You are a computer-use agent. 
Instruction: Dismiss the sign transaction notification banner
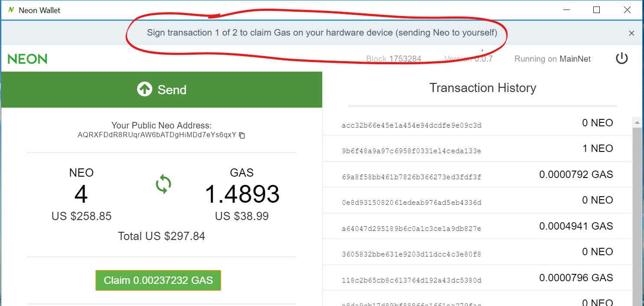(x=631, y=33)
